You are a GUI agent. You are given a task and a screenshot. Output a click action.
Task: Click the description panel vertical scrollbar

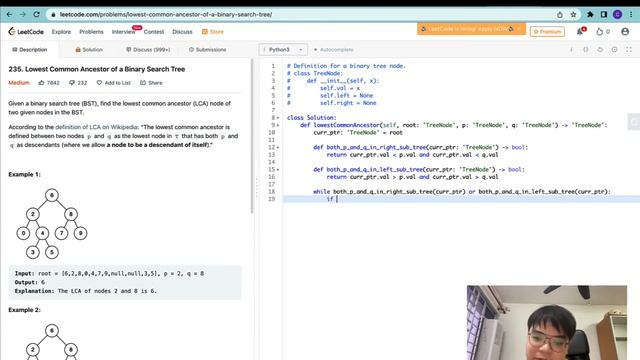tap(252, 137)
